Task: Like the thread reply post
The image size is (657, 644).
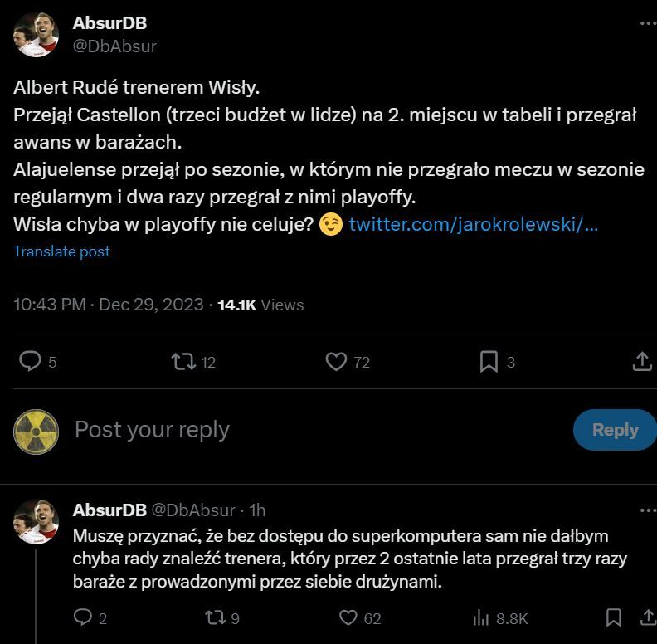Action: click(348, 617)
